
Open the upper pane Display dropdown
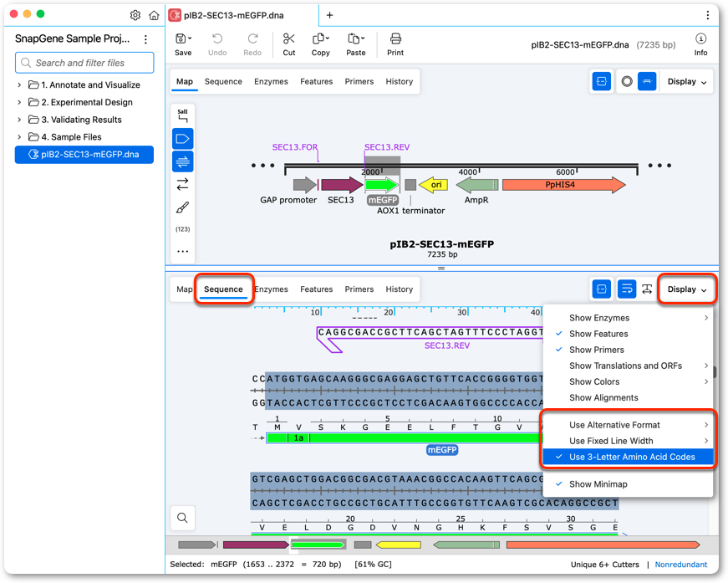click(x=687, y=82)
